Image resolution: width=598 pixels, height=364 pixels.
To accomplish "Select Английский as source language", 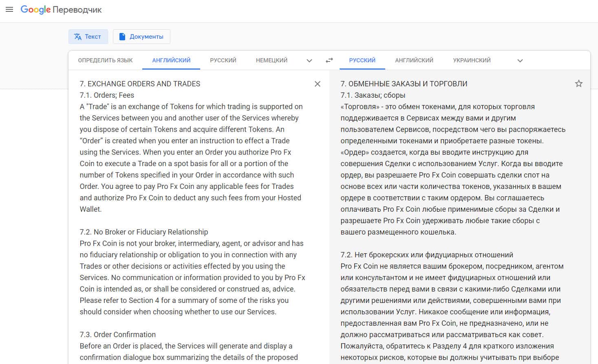I will point(171,60).
